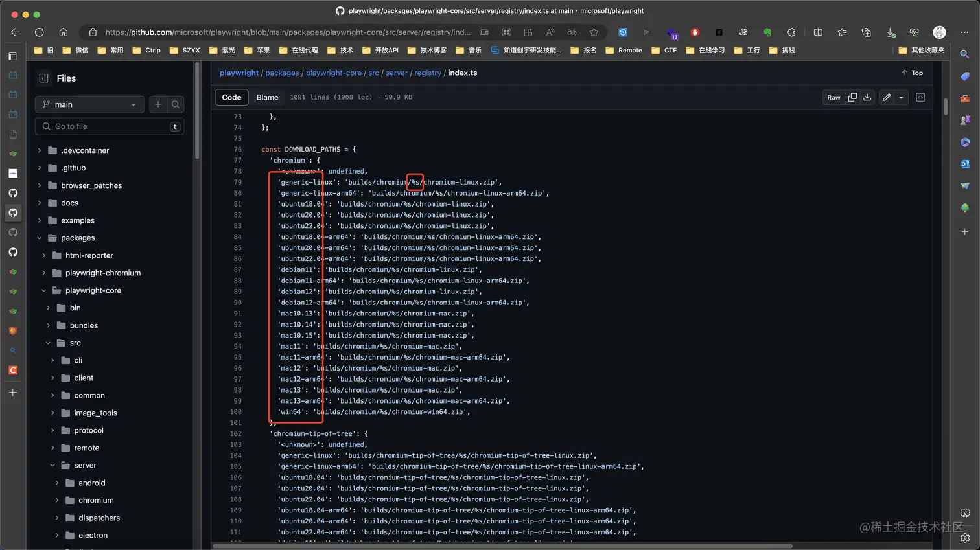Viewport: 980px width, 550px height.
Task: Expand the browser_patches folder chevron
Action: click(40, 185)
